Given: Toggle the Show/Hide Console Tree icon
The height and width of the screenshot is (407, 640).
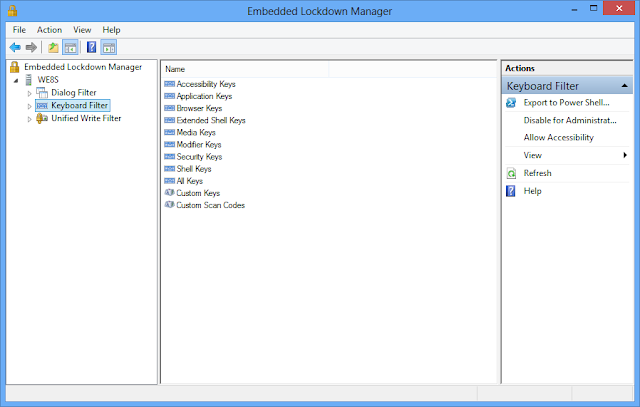Looking at the screenshot, I should pos(70,47).
